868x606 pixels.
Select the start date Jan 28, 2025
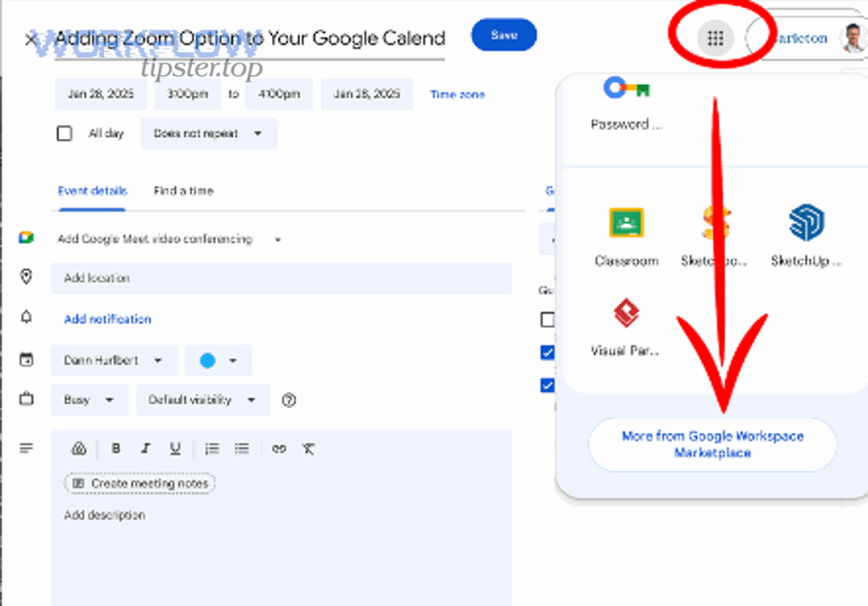coord(100,94)
